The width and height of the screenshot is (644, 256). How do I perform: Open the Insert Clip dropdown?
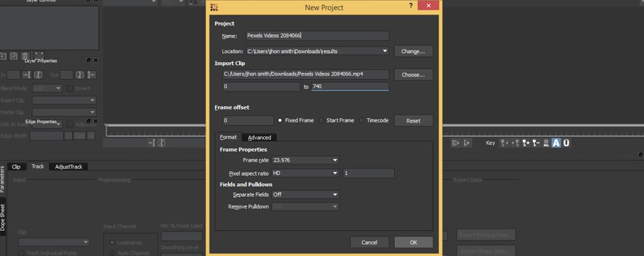pyautogui.click(x=64, y=100)
